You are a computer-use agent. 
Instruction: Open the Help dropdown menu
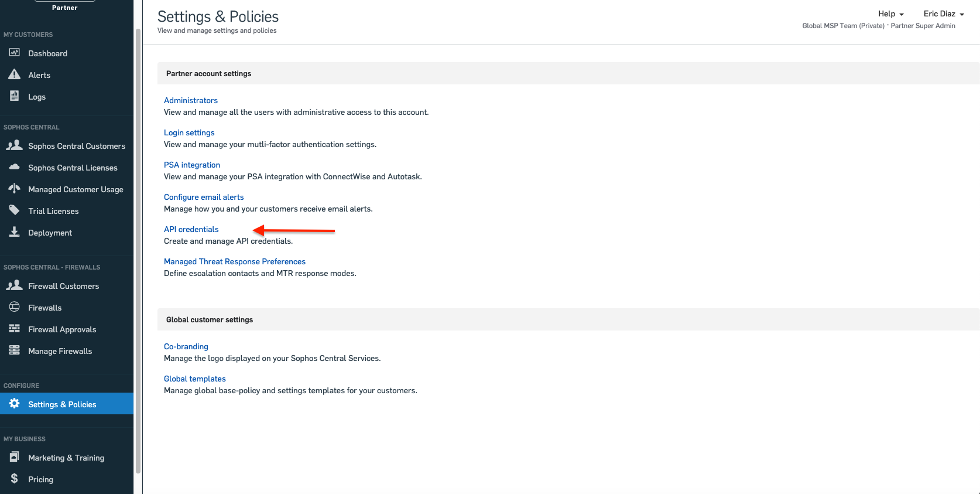[890, 13]
